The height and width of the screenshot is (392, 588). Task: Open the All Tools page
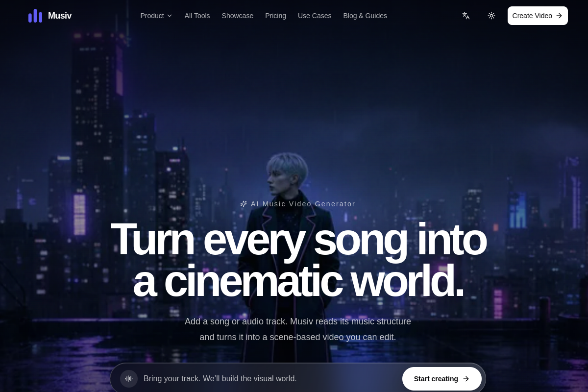197,16
